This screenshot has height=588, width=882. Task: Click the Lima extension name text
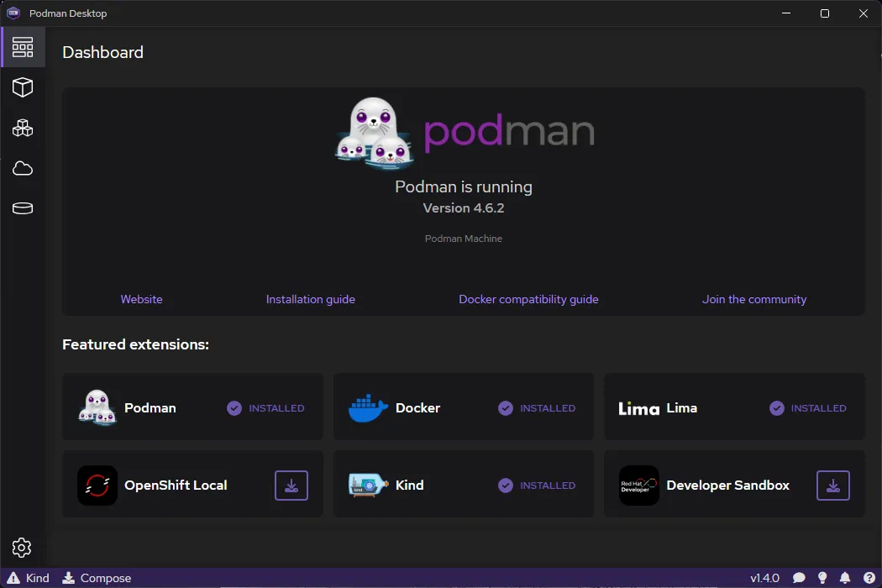(x=682, y=408)
